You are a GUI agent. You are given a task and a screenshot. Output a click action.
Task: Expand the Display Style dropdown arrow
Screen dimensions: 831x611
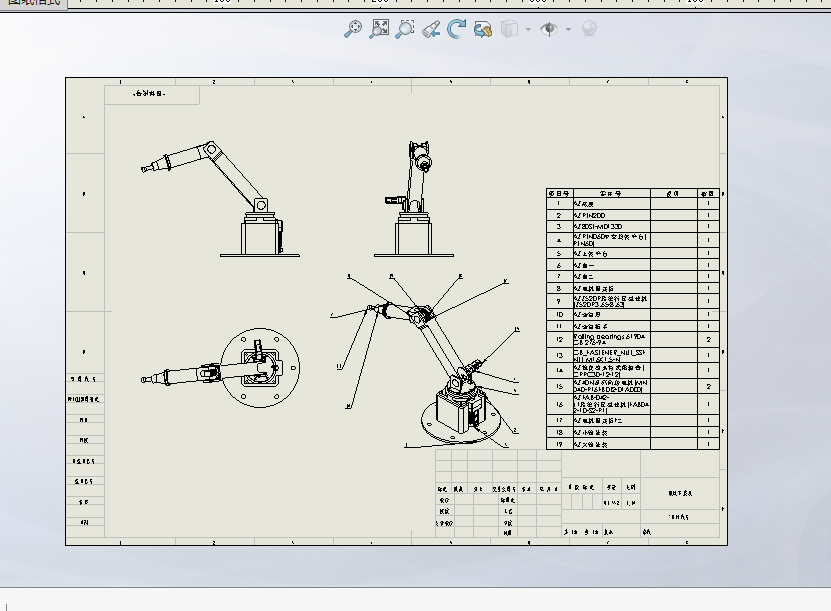(528, 29)
